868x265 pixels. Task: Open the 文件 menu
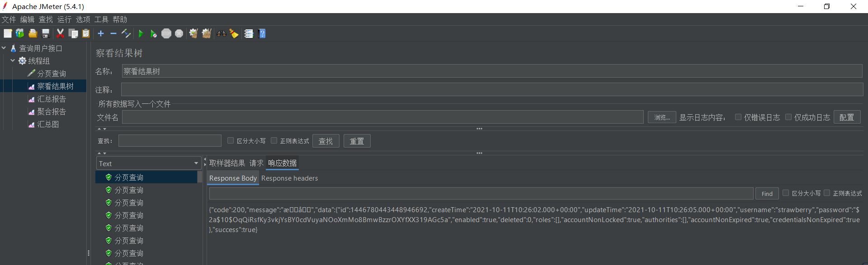(9, 19)
